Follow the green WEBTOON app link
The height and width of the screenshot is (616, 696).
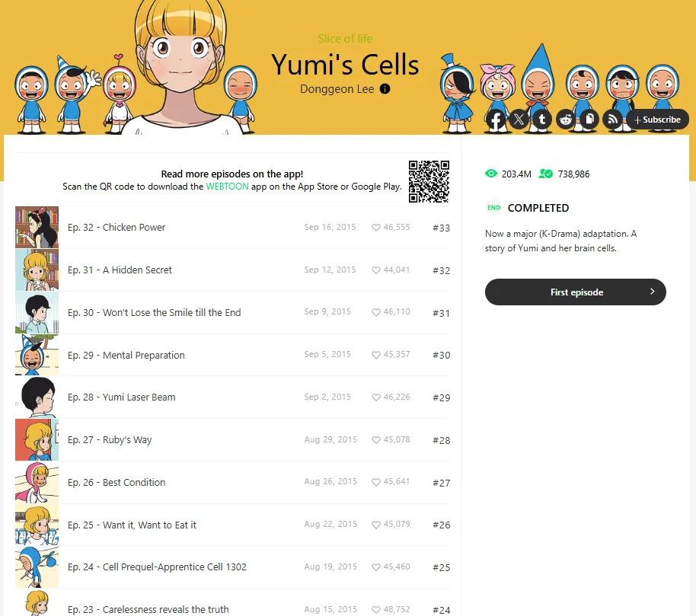tap(227, 187)
